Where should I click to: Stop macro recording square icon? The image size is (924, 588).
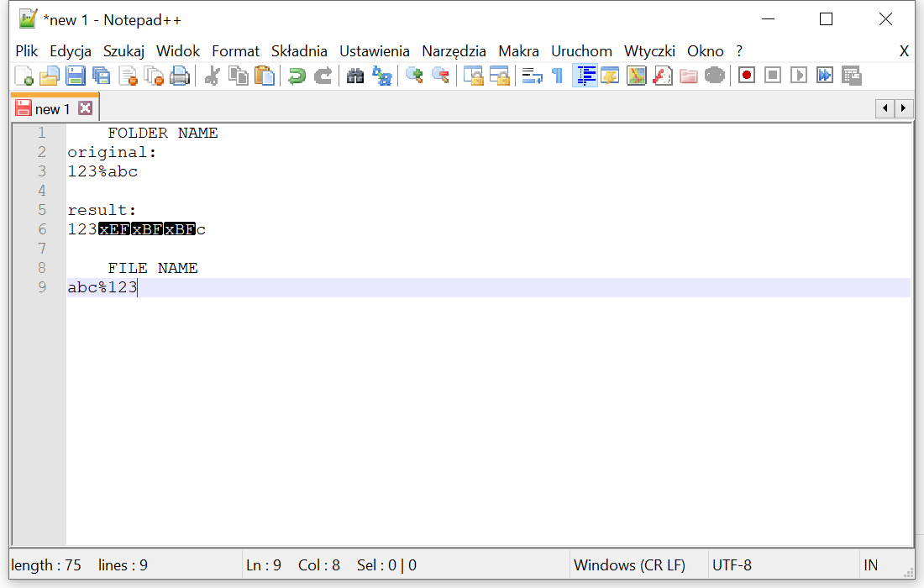click(x=773, y=76)
